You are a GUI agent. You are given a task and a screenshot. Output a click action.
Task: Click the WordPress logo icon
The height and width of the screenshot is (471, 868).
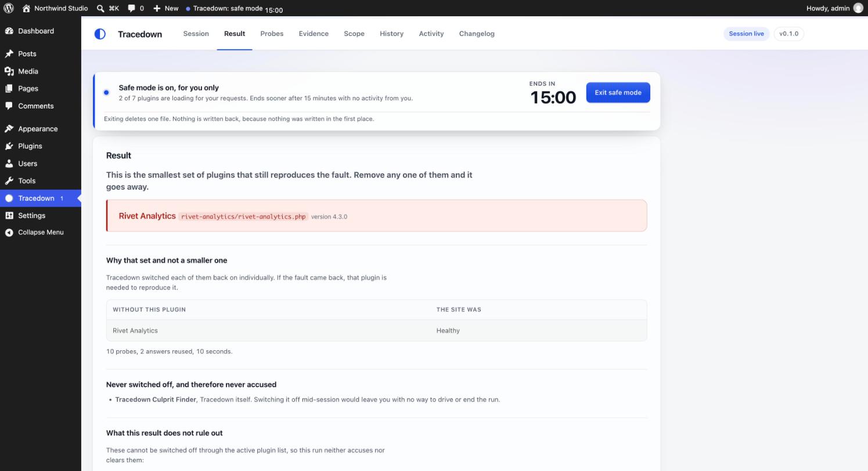tap(9, 8)
